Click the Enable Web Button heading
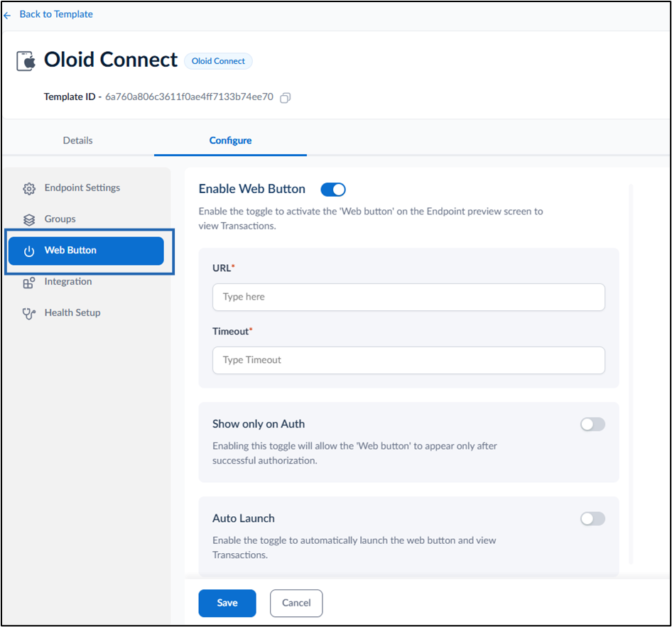 tap(252, 189)
